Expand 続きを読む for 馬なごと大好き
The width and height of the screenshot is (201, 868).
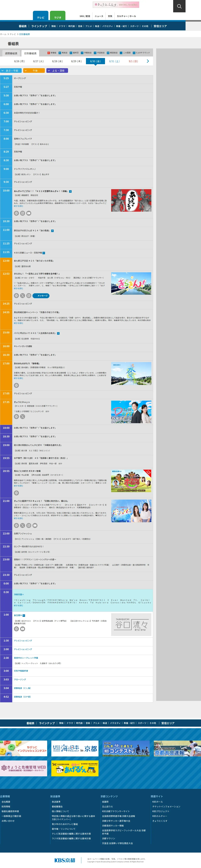point(19,486)
